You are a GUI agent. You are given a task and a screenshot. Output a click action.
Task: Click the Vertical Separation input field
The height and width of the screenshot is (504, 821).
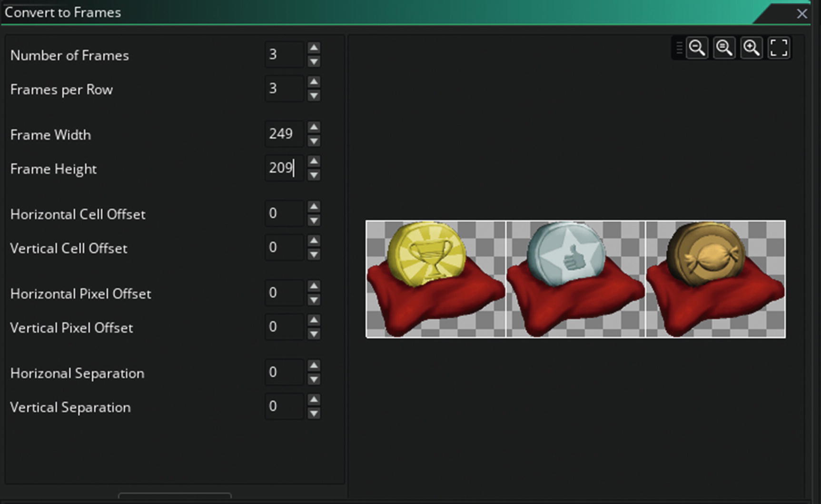point(284,406)
